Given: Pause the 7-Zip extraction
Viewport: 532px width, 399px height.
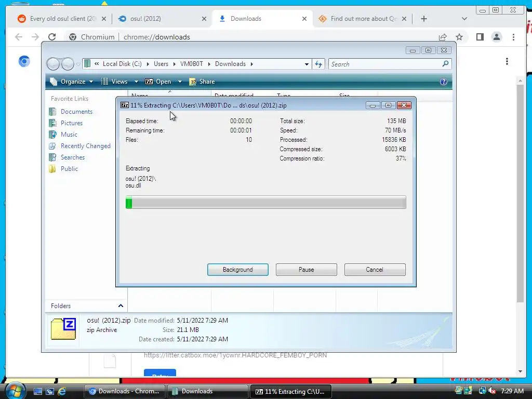Looking at the screenshot, I should pos(306,270).
